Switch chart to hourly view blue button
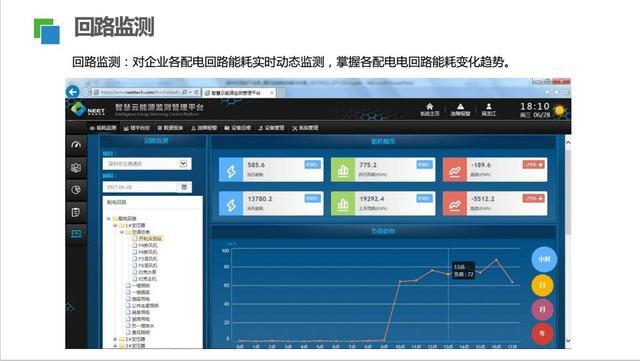640x361 pixels. tap(544, 259)
